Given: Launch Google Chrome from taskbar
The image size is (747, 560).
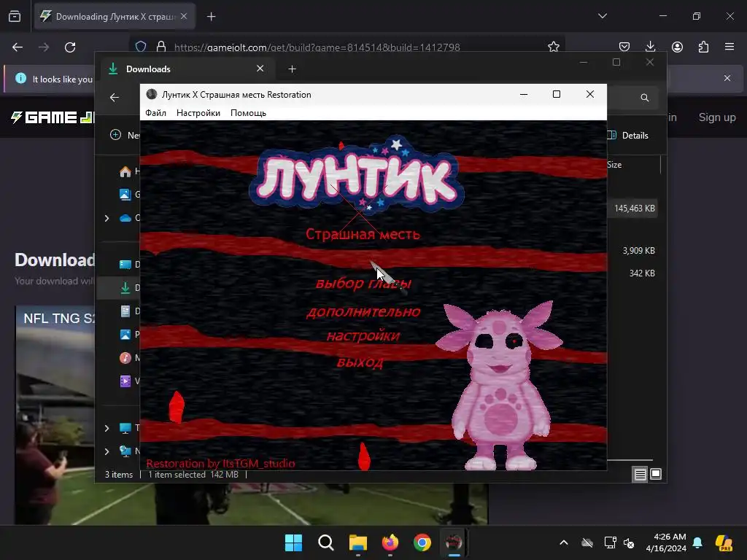Looking at the screenshot, I should (x=422, y=542).
